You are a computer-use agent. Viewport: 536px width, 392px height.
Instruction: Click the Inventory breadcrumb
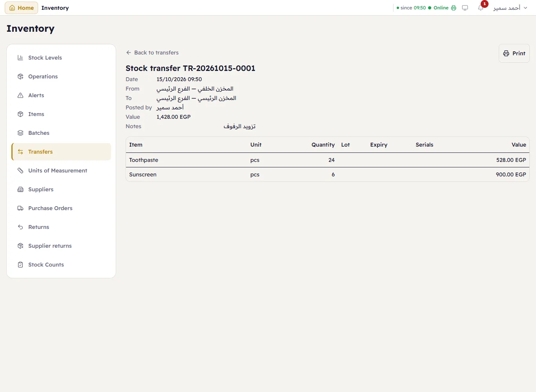[x=55, y=8]
